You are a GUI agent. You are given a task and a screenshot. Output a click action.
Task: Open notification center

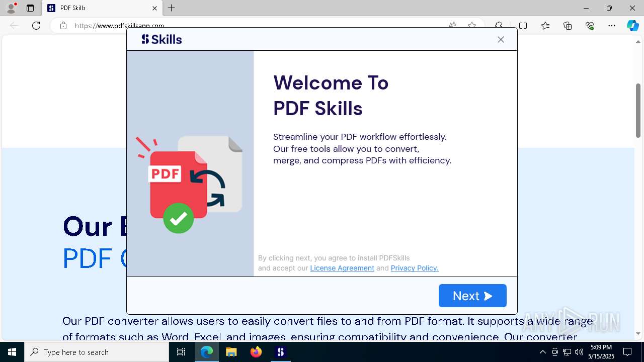click(x=627, y=352)
